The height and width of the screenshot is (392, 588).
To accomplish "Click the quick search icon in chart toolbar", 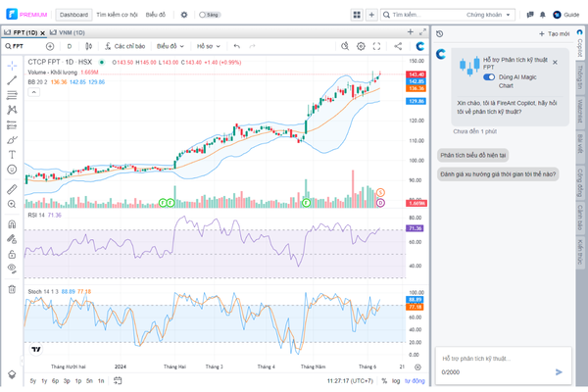I will pos(345,46).
